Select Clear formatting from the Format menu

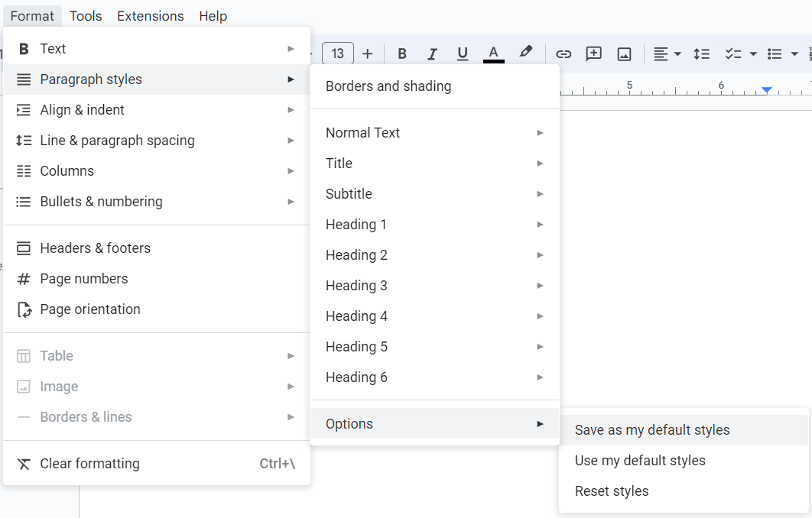click(89, 464)
